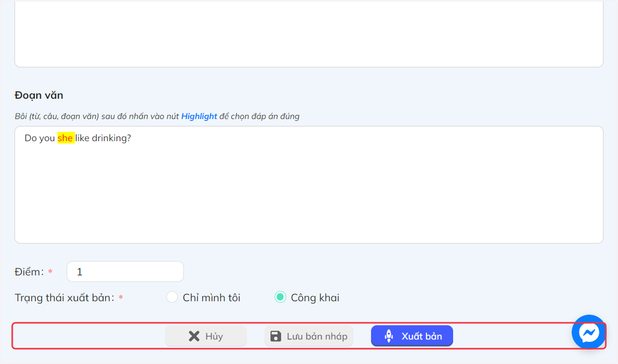Select the Công khai radio option
Viewport: 618px width, 364px height.
point(280,298)
